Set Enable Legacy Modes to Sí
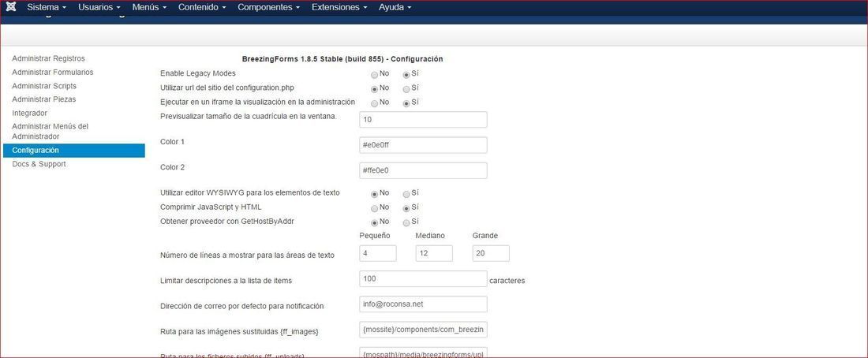Viewport: 868px width, 358px height. (x=406, y=74)
